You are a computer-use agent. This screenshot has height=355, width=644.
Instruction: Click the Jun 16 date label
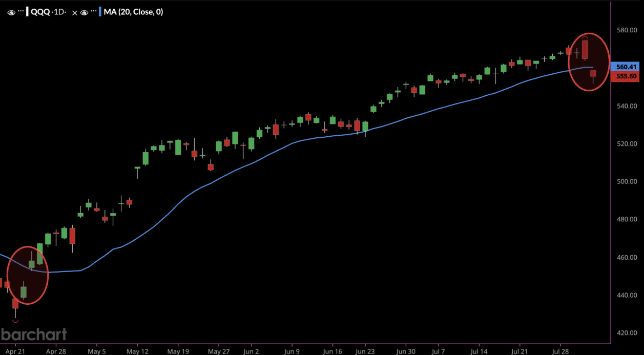click(x=333, y=351)
